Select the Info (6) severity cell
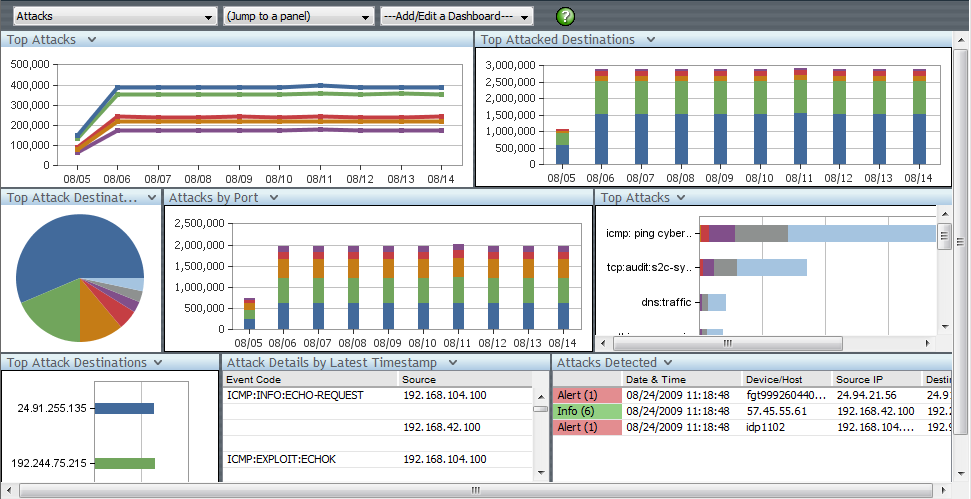The height and width of the screenshot is (499, 971). [587, 411]
